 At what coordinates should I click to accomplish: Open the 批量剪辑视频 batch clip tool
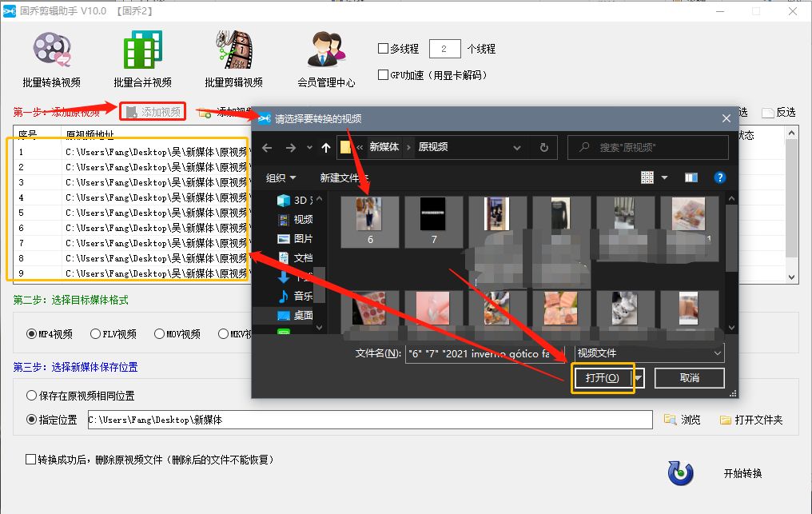[x=233, y=60]
